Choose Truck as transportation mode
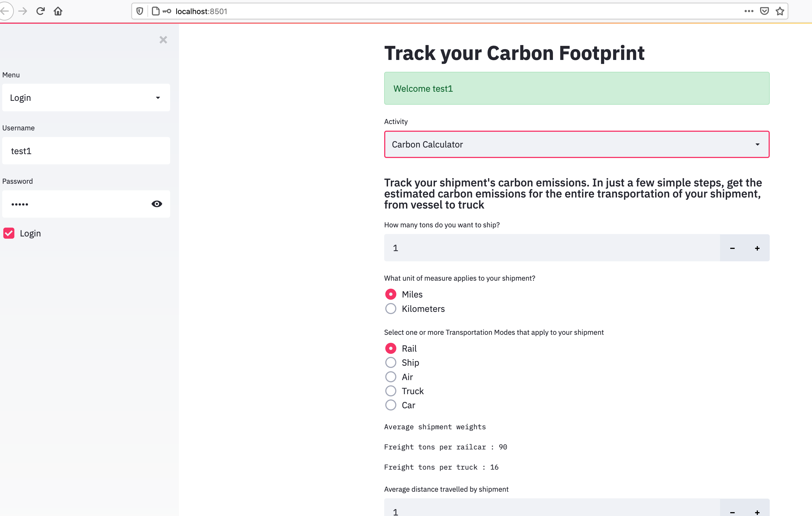812x516 pixels. tap(391, 391)
